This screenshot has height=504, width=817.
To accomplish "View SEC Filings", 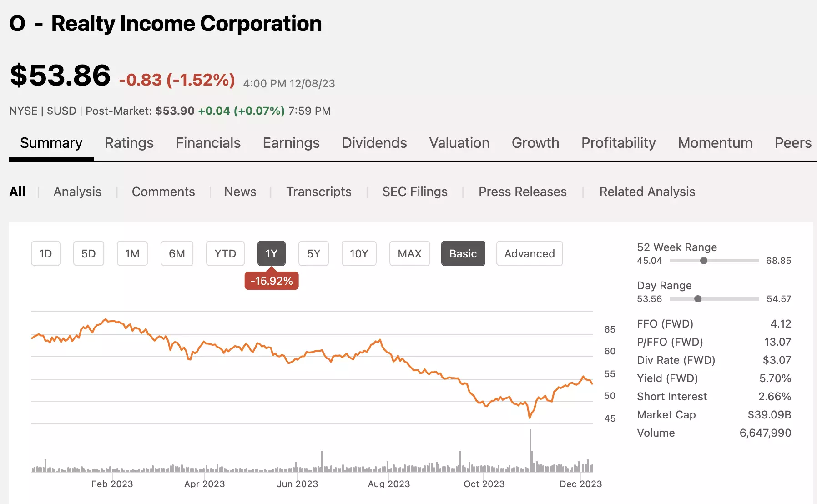I will [x=415, y=192].
